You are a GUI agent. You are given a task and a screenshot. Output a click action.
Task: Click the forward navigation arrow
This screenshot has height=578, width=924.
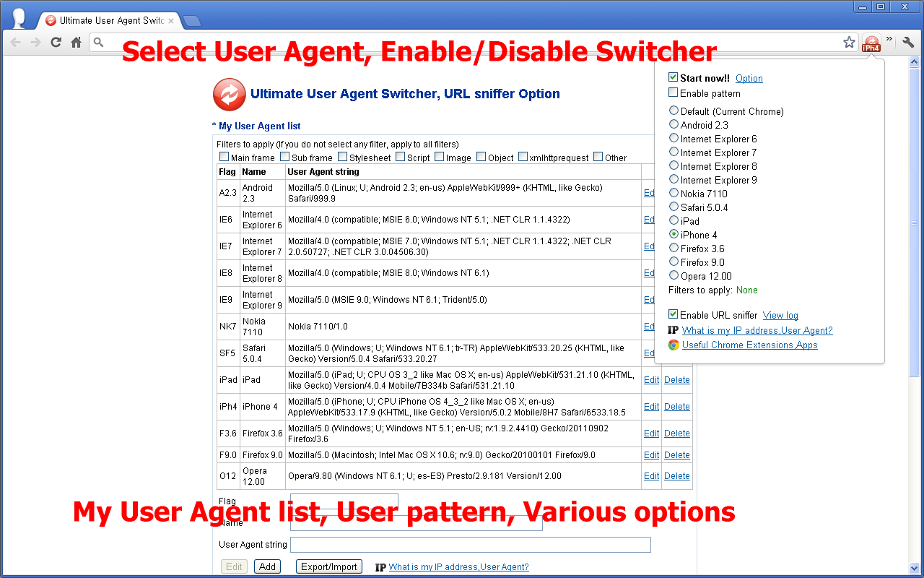click(35, 43)
